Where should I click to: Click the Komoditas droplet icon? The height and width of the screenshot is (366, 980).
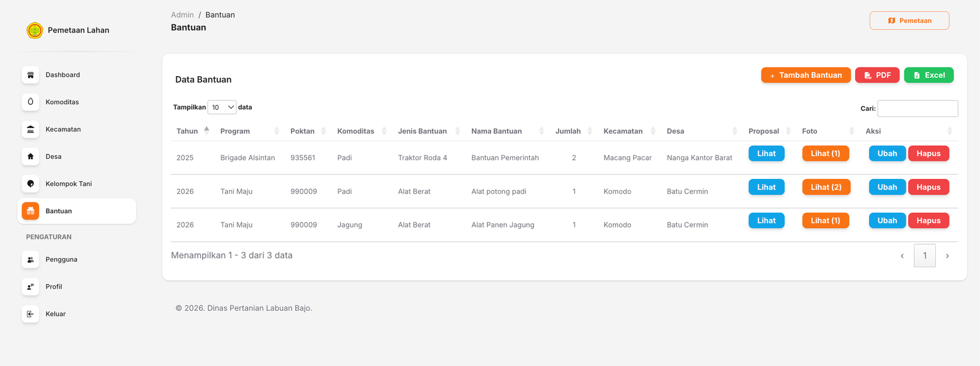click(x=31, y=102)
